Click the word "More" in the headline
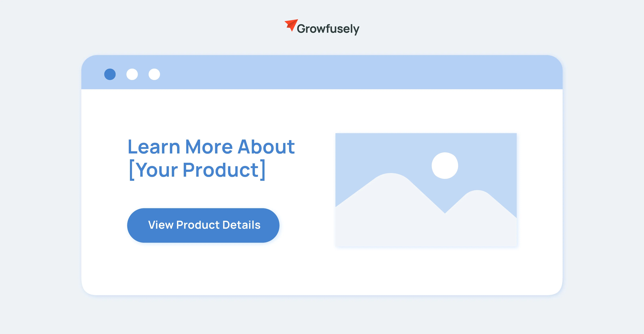 click(x=209, y=147)
